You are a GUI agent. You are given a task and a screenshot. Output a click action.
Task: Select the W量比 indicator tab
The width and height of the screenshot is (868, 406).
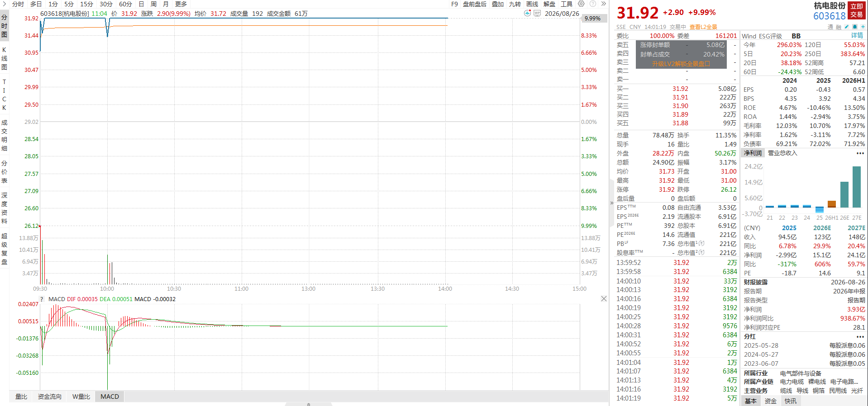(81, 397)
